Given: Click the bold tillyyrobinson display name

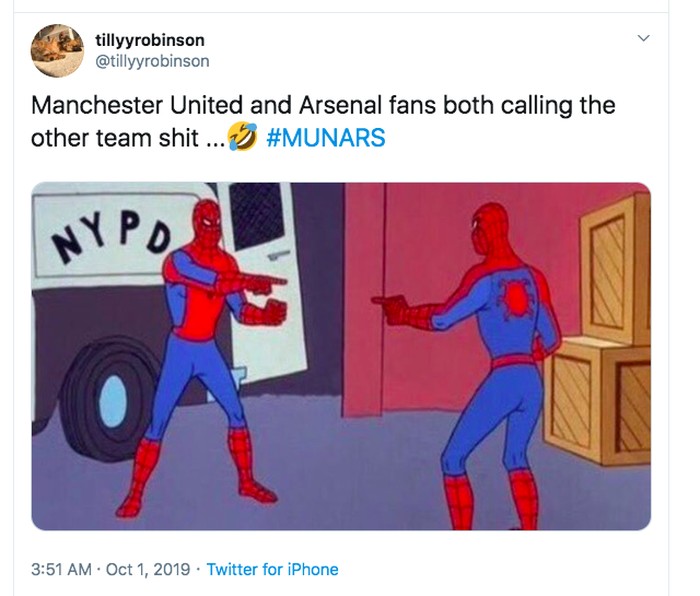Looking at the screenshot, I should coord(155,40).
